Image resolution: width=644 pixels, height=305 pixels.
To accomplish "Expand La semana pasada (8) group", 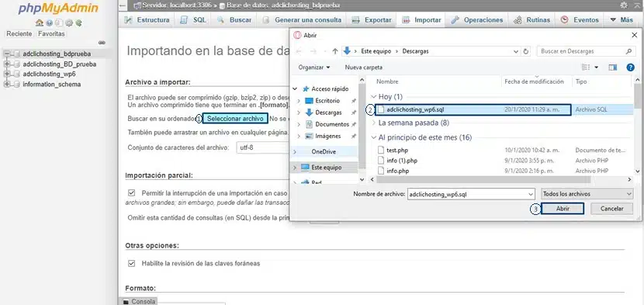I will (373, 123).
